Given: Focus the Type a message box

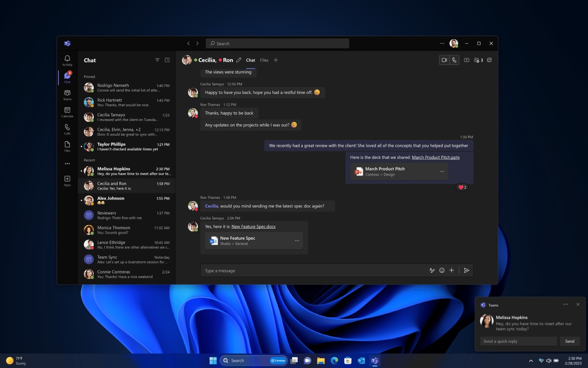Looking at the screenshot, I should click(x=314, y=270).
